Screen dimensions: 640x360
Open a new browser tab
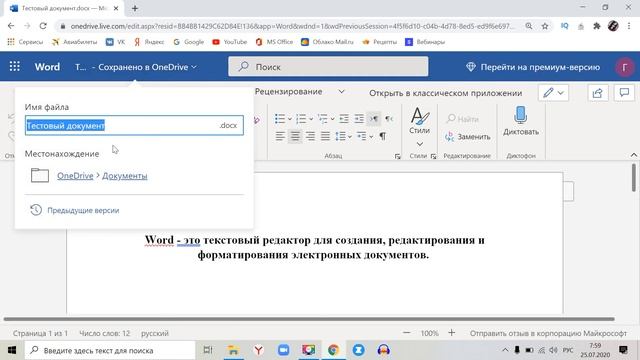135,8
